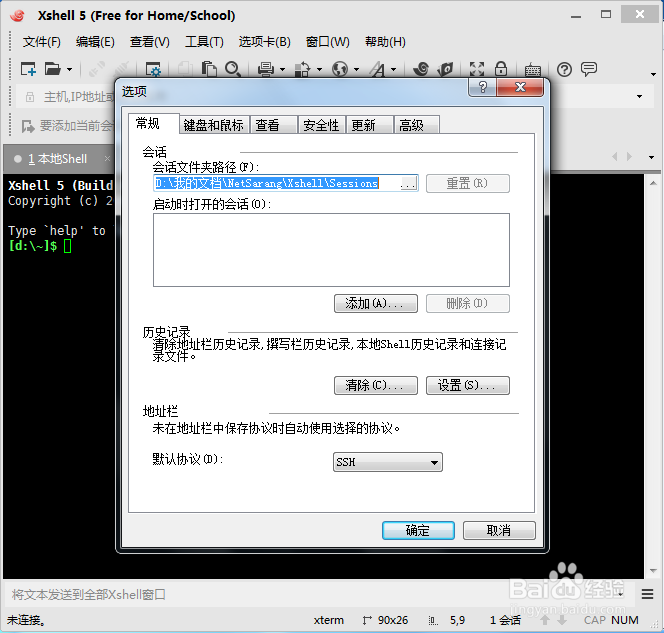Click the browse (...) button for session path
This screenshot has height=633, width=664.
pyautogui.click(x=408, y=183)
